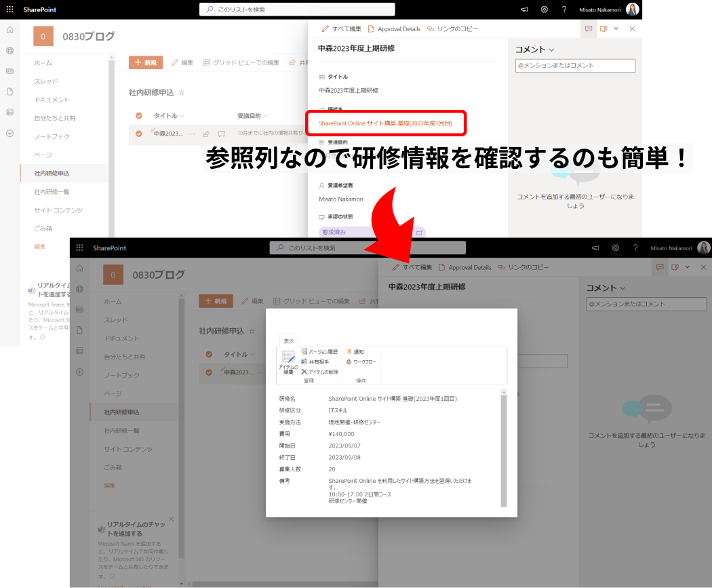Click グリッド ビューでの編集 in the upper window toolbar
Viewport: 712px width, 588px height.
(x=241, y=62)
